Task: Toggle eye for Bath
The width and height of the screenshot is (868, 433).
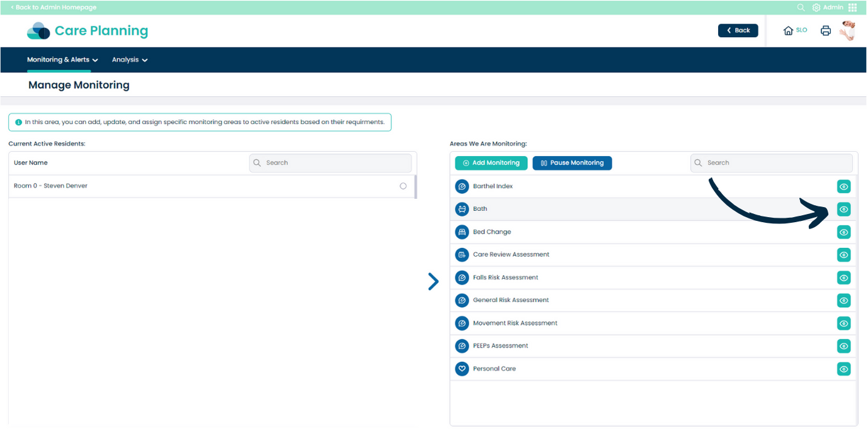Action: point(844,209)
